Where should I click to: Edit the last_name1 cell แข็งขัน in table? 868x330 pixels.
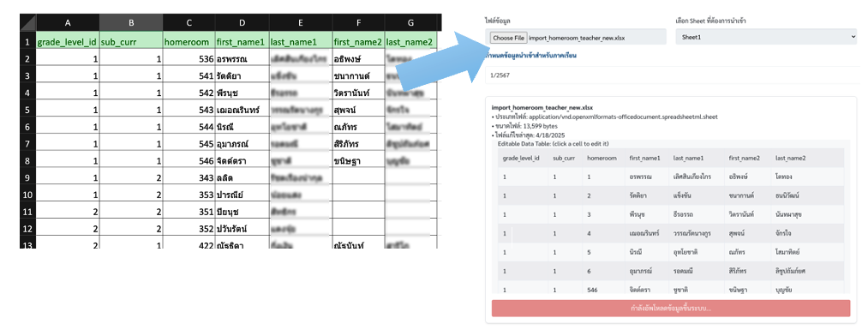(x=683, y=195)
